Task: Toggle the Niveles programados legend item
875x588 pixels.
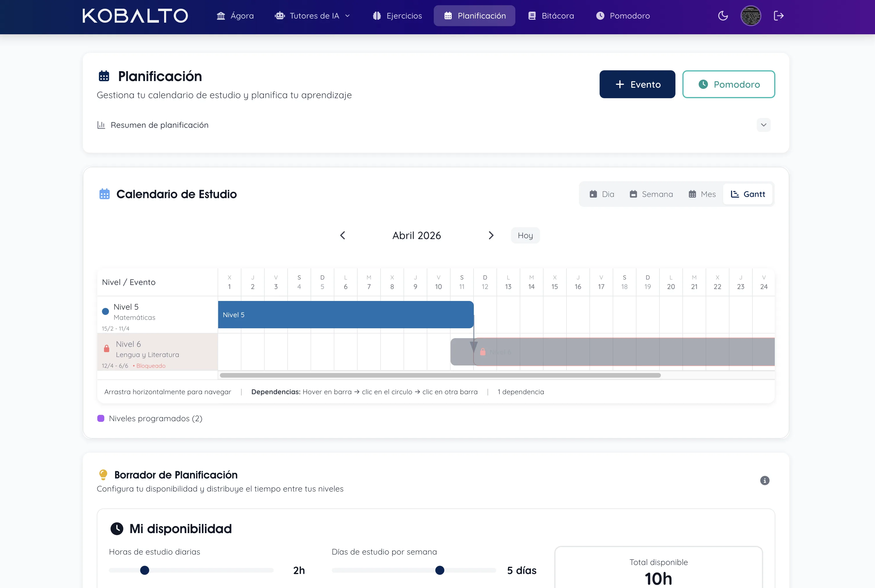Action: click(150, 419)
